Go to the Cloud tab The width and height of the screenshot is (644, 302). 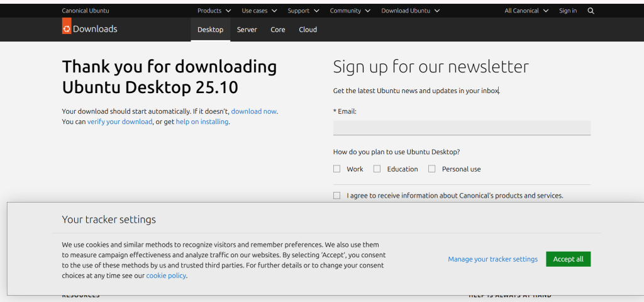[308, 30]
